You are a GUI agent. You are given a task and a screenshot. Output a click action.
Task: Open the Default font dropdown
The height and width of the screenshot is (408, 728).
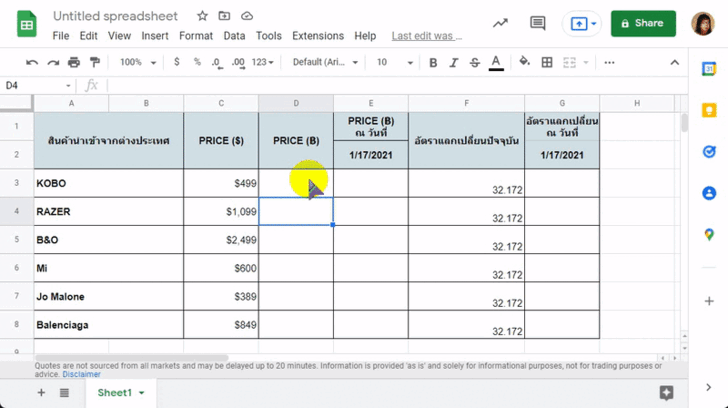325,62
